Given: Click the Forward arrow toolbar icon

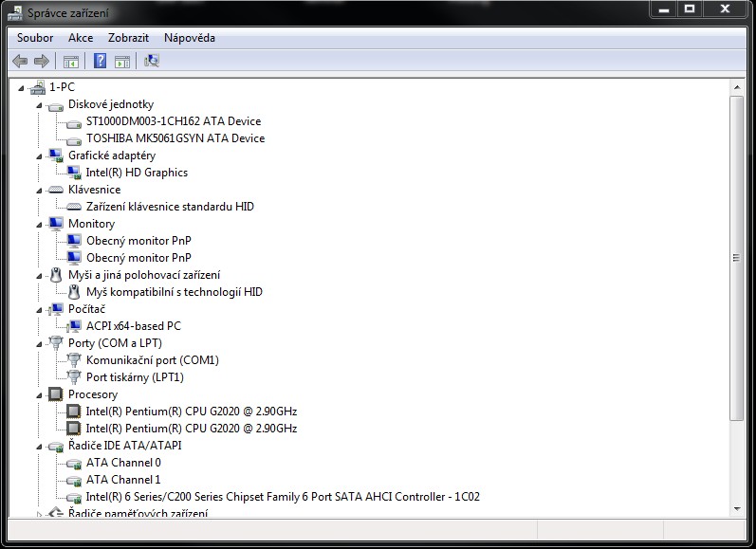Looking at the screenshot, I should pos(42,62).
